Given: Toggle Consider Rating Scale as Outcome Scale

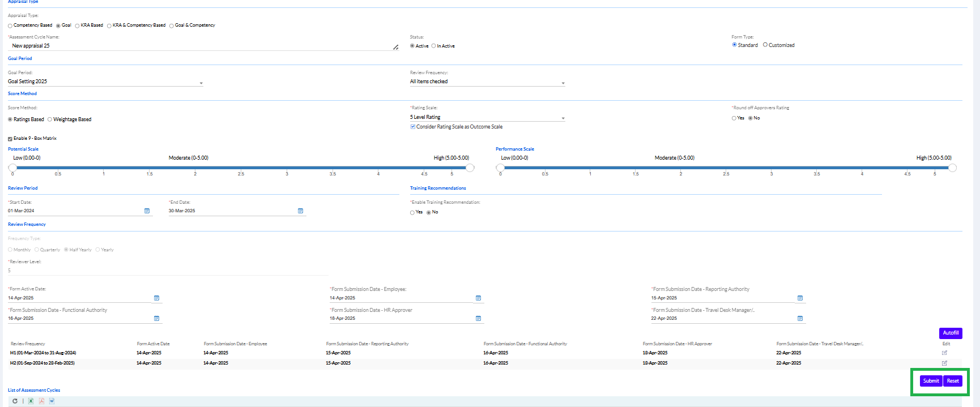Looking at the screenshot, I should 413,127.
